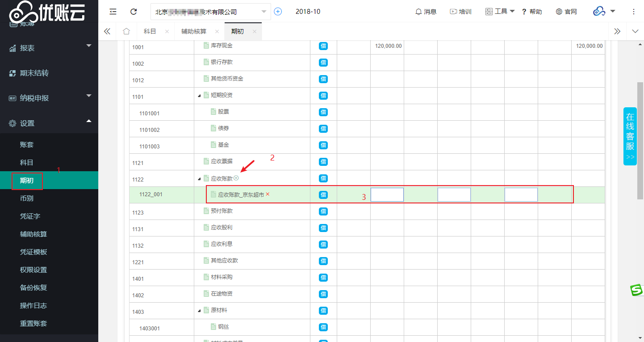Image resolution: width=644 pixels, height=342 pixels.
Task: Open 凭证模板 in the sidebar
Action: (33, 252)
